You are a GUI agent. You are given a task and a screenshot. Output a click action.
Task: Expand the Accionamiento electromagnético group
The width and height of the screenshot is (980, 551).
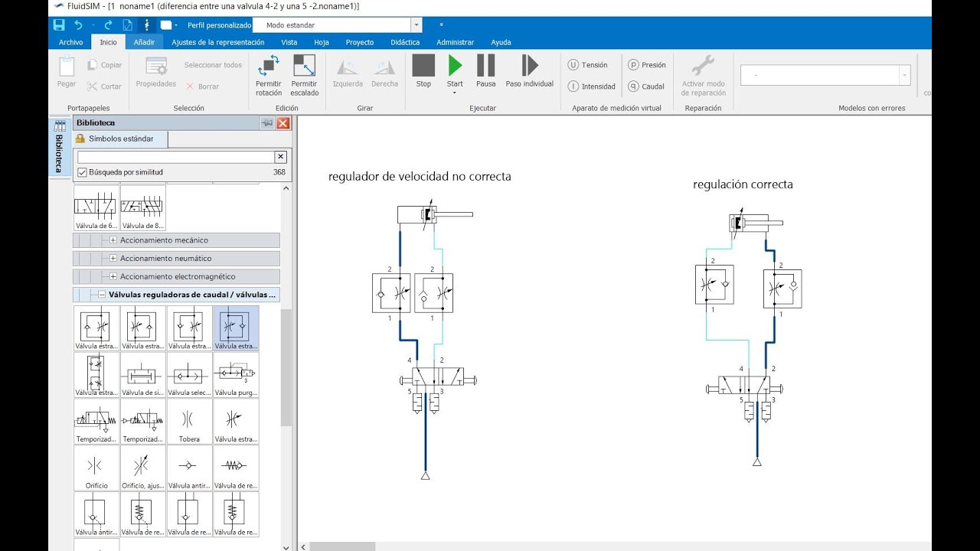[x=113, y=276]
